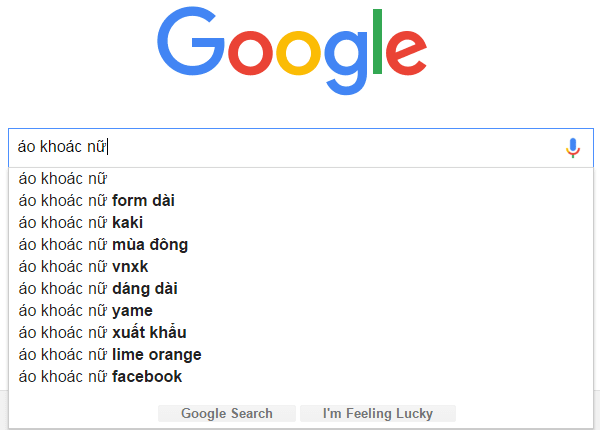600x430 pixels.
Task: Click the voice search microphone icon
Action: (x=572, y=148)
